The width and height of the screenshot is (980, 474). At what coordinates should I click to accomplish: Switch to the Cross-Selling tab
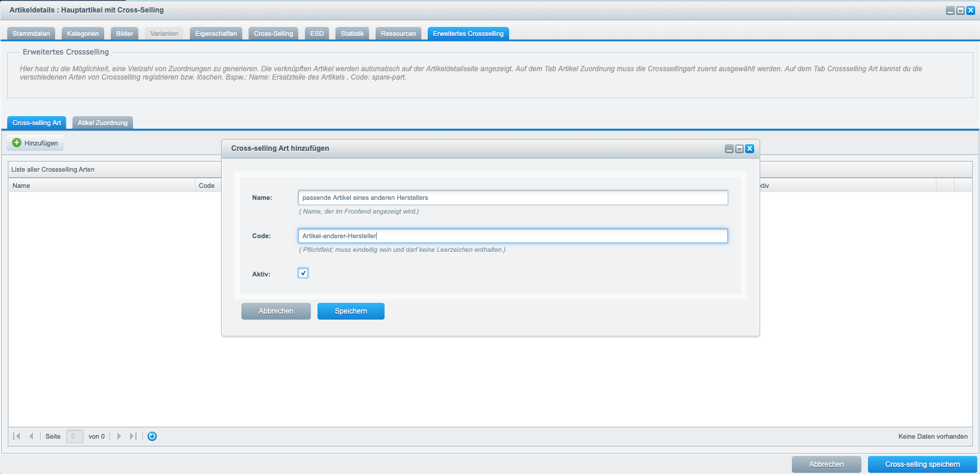click(273, 34)
